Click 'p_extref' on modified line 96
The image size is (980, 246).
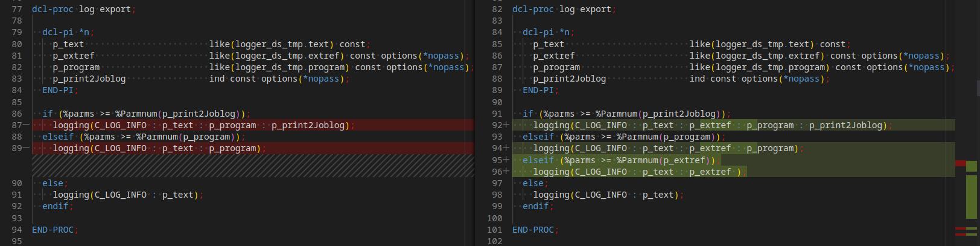click(x=710, y=172)
